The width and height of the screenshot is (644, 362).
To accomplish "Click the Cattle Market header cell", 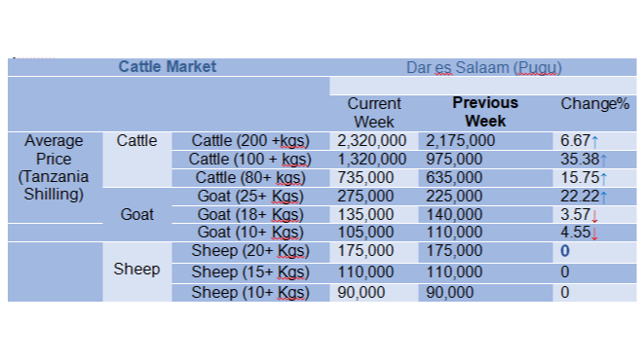I will pos(168,66).
